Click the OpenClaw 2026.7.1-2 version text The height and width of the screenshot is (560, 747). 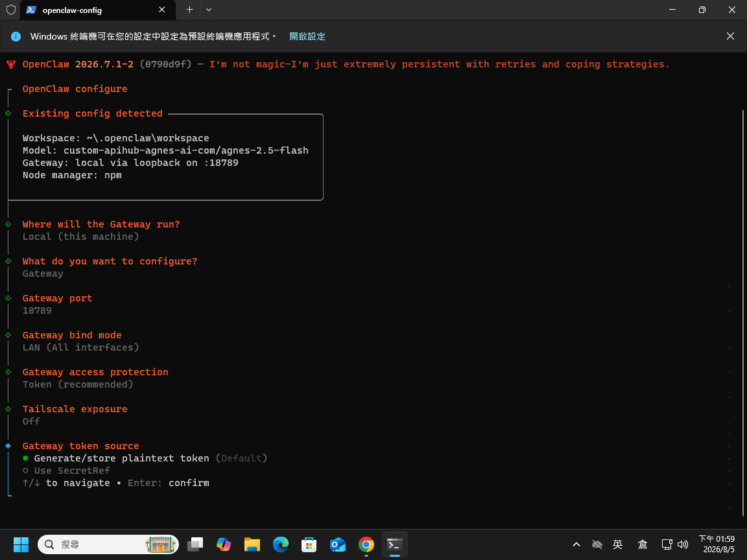point(78,64)
